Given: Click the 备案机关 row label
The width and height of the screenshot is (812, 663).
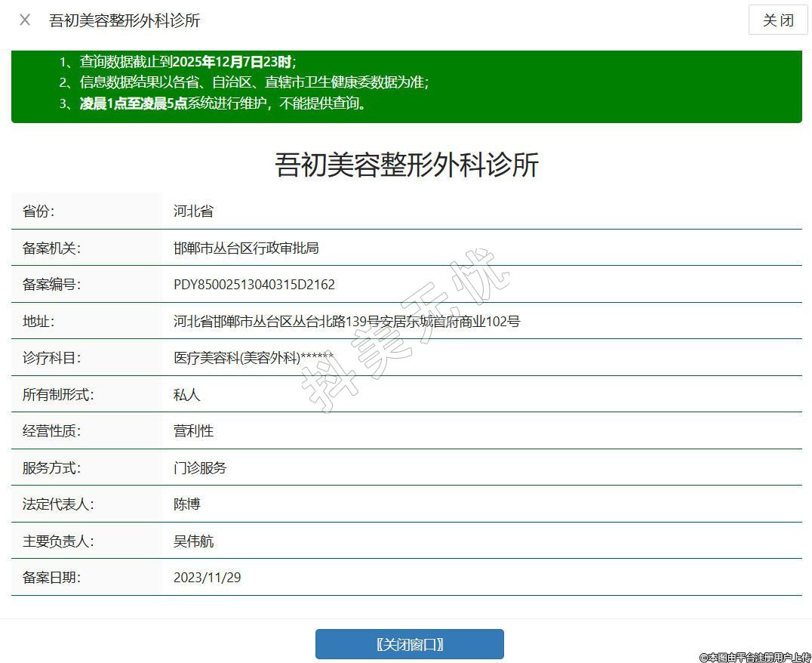Looking at the screenshot, I should tap(51, 248).
